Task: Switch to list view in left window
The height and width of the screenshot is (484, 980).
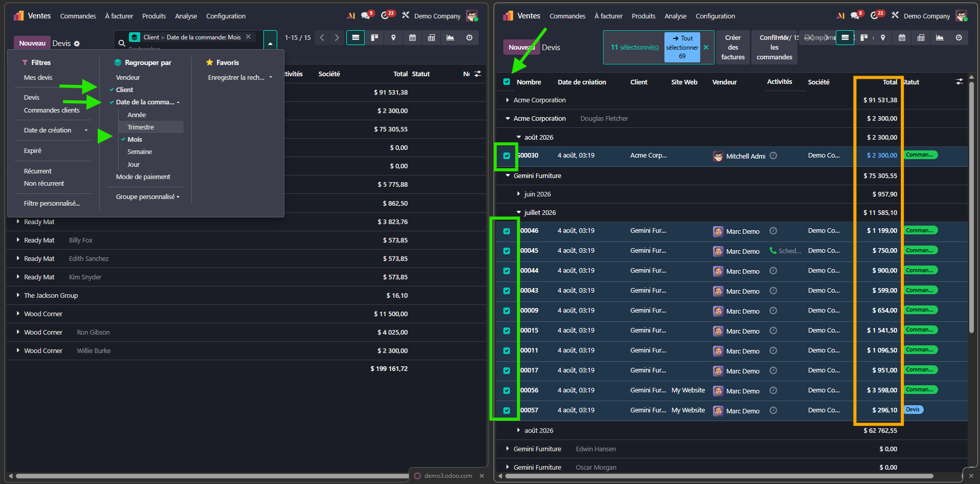Action: [x=355, y=37]
